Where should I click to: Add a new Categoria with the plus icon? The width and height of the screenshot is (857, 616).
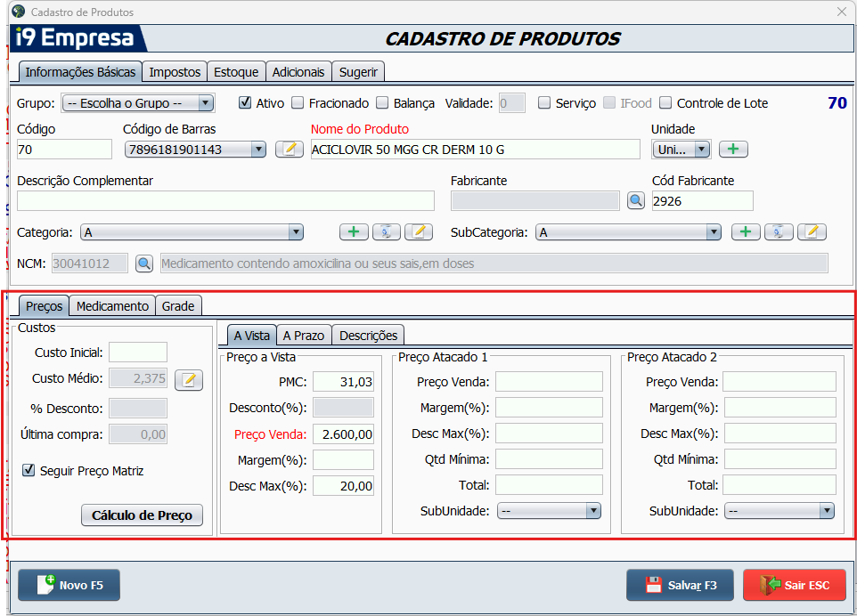(x=354, y=232)
